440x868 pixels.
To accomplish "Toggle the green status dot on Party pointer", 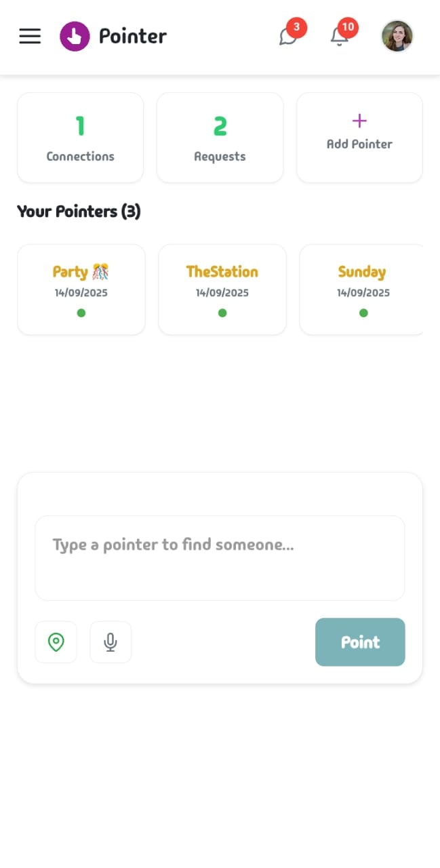I will [81, 313].
